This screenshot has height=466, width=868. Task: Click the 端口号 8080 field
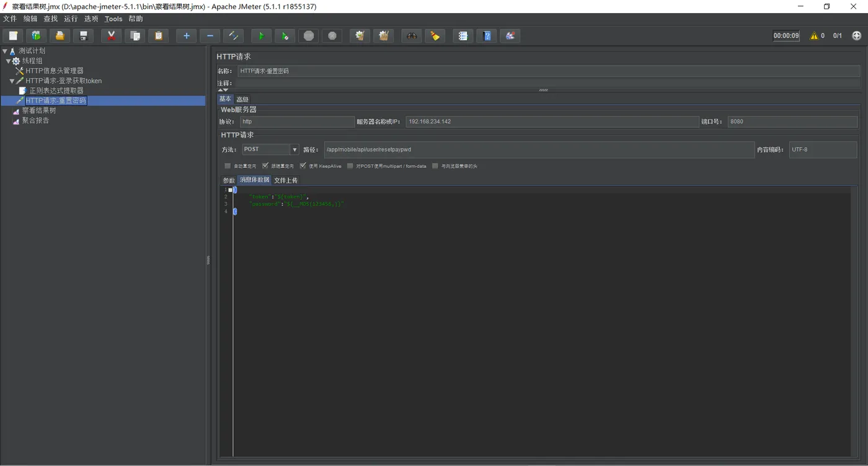792,122
